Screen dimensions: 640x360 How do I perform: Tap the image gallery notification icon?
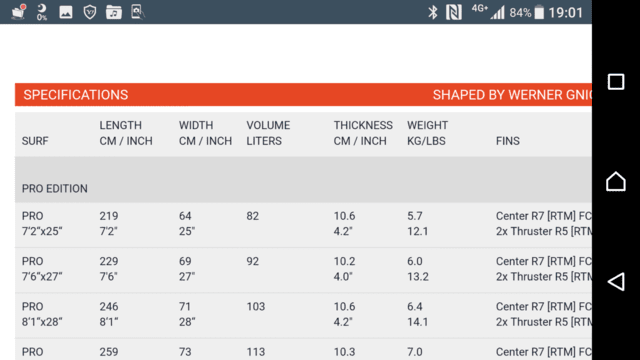(66, 12)
